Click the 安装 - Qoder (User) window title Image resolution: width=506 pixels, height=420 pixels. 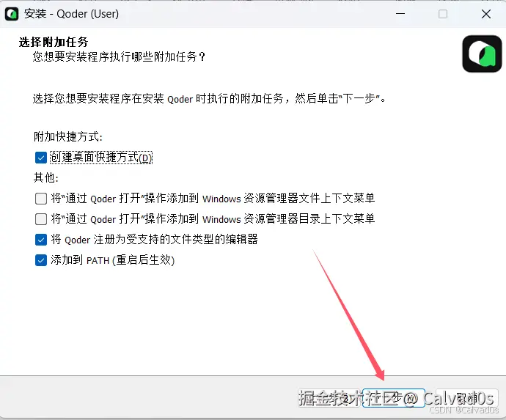tap(71, 14)
